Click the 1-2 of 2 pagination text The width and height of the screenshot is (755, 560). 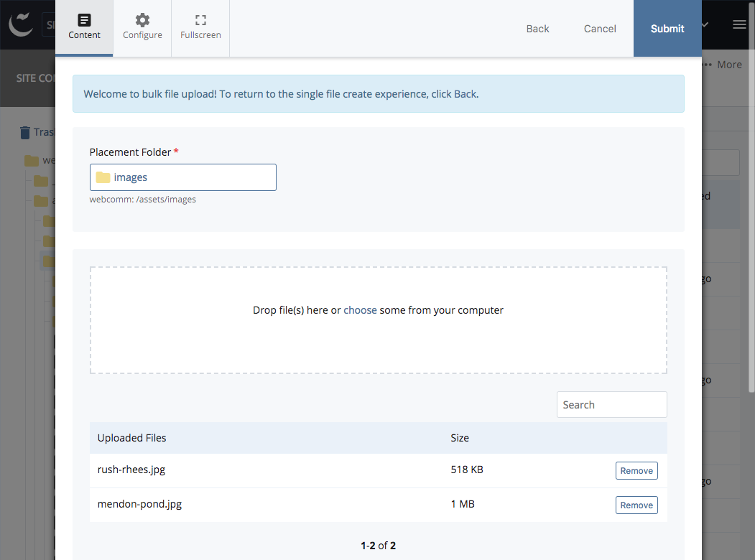(x=378, y=546)
